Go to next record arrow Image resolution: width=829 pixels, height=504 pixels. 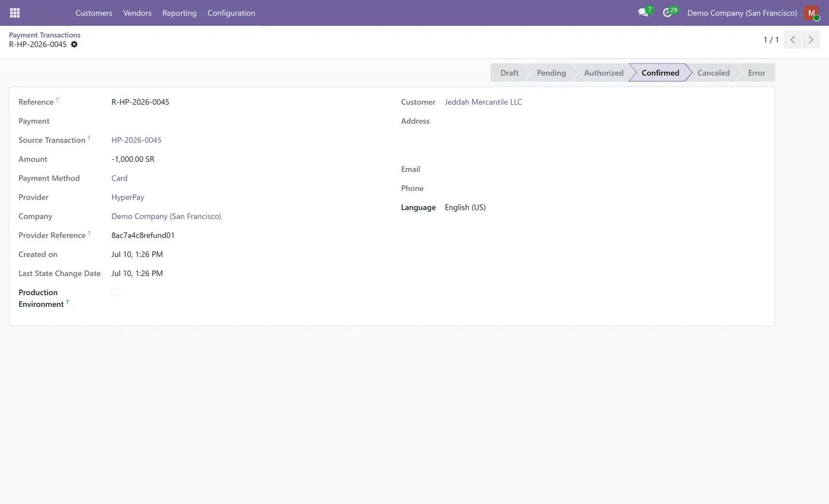click(x=811, y=40)
